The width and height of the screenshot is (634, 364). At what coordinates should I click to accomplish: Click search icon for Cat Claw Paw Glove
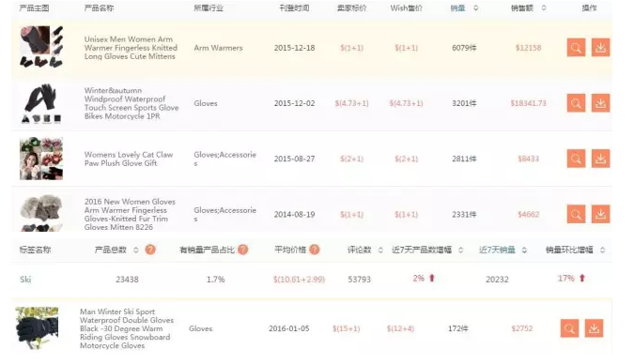[x=576, y=159]
